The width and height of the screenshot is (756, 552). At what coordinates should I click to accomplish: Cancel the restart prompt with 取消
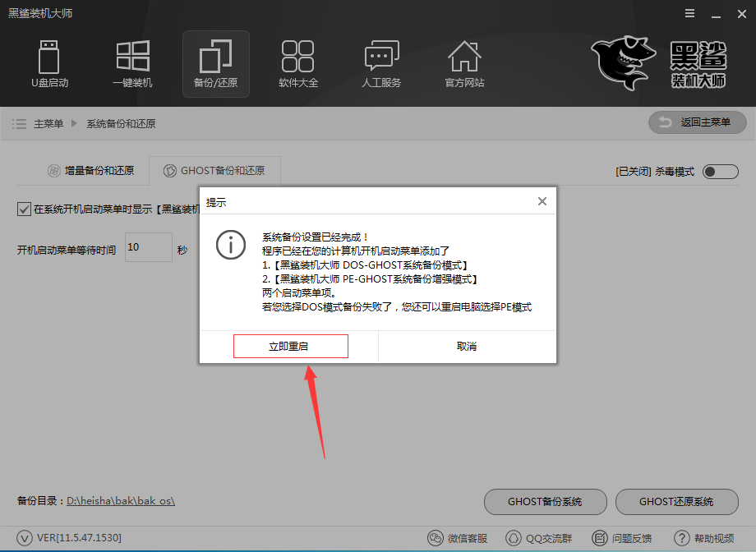click(x=467, y=346)
